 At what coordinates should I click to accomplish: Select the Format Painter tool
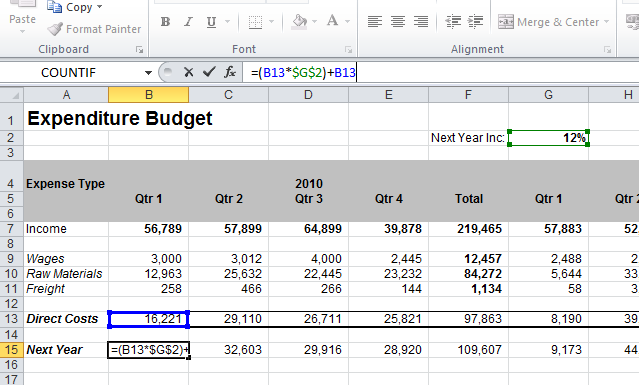click(94, 29)
